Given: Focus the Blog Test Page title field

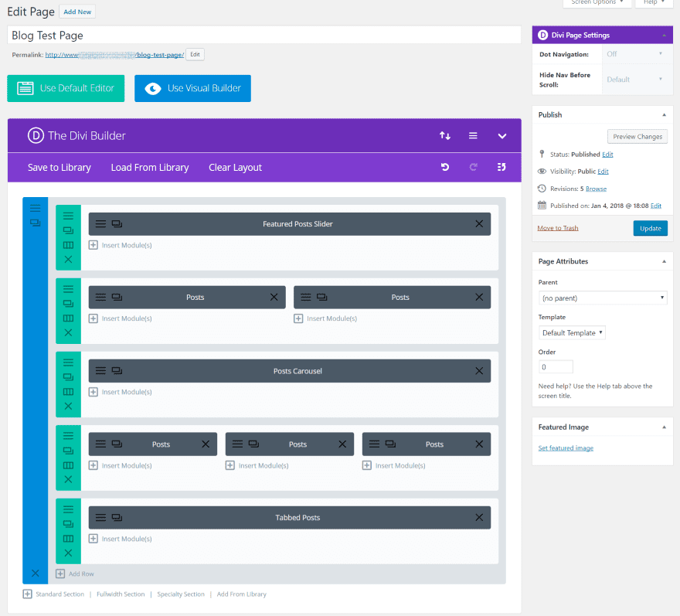Looking at the screenshot, I should pos(264,35).
